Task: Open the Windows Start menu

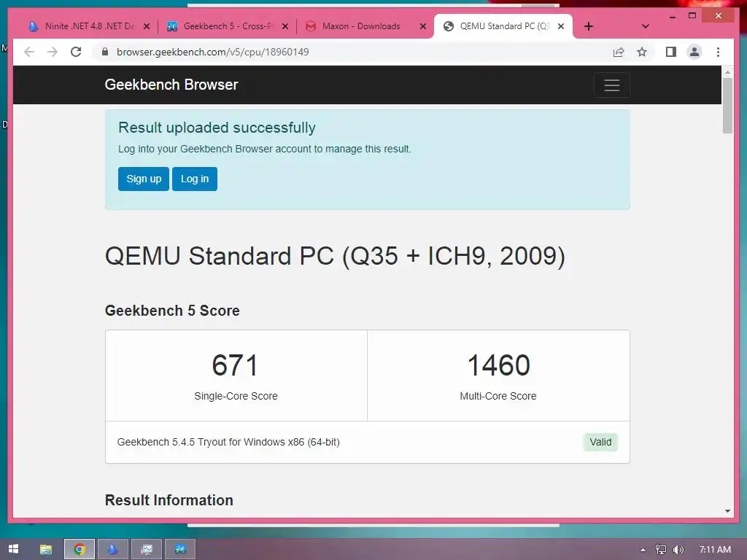Action: point(13,549)
